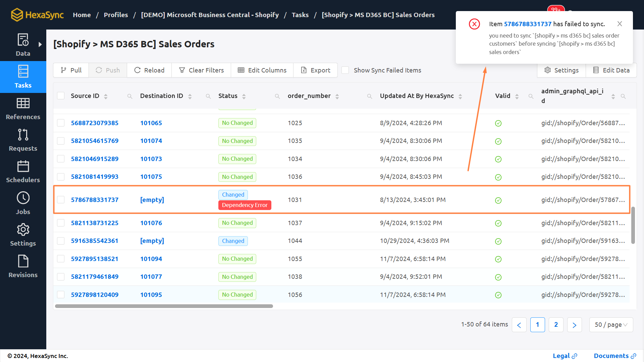Screen dimensions: 644x362
Task: Open the Documents link
Action: click(615, 356)
